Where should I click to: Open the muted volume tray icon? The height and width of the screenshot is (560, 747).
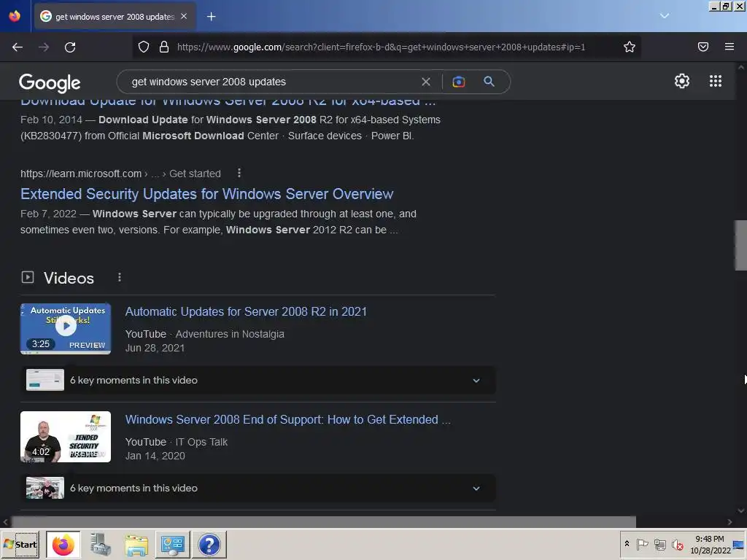[x=677, y=544]
